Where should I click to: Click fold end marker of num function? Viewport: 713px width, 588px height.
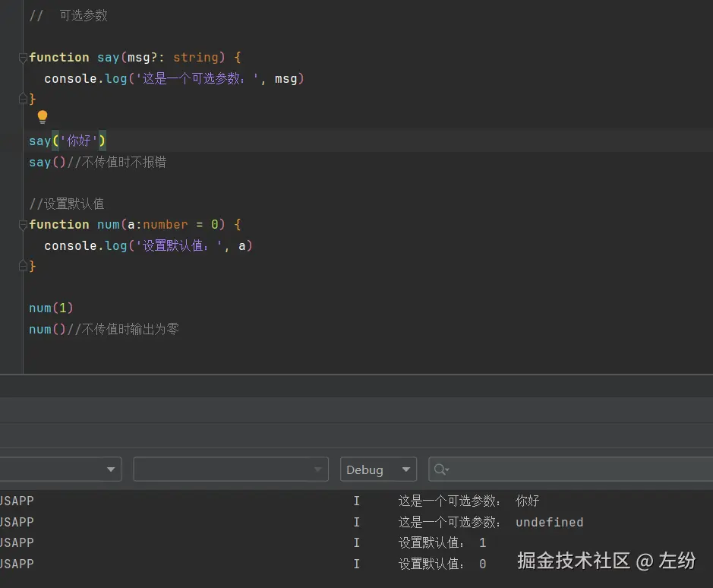click(23, 265)
